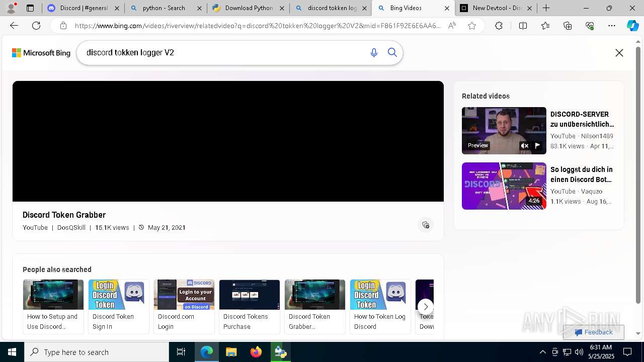Open the volume control tray icon
The height and width of the screenshot is (362, 644).
click(x=579, y=352)
